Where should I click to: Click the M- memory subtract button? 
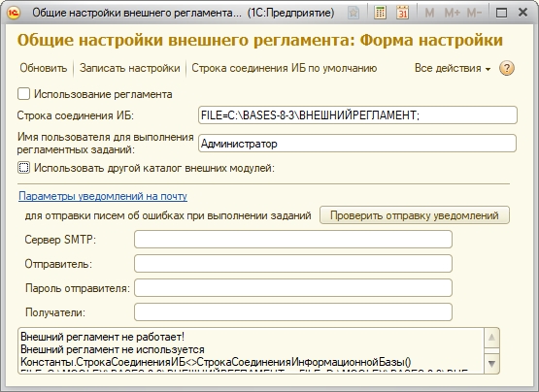point(474,13)
